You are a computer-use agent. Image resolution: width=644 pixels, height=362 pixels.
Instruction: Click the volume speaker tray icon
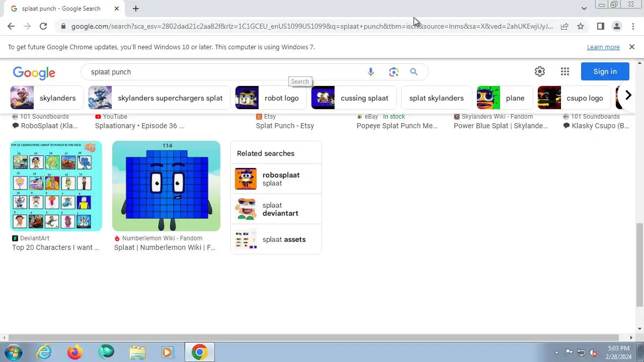594,352
